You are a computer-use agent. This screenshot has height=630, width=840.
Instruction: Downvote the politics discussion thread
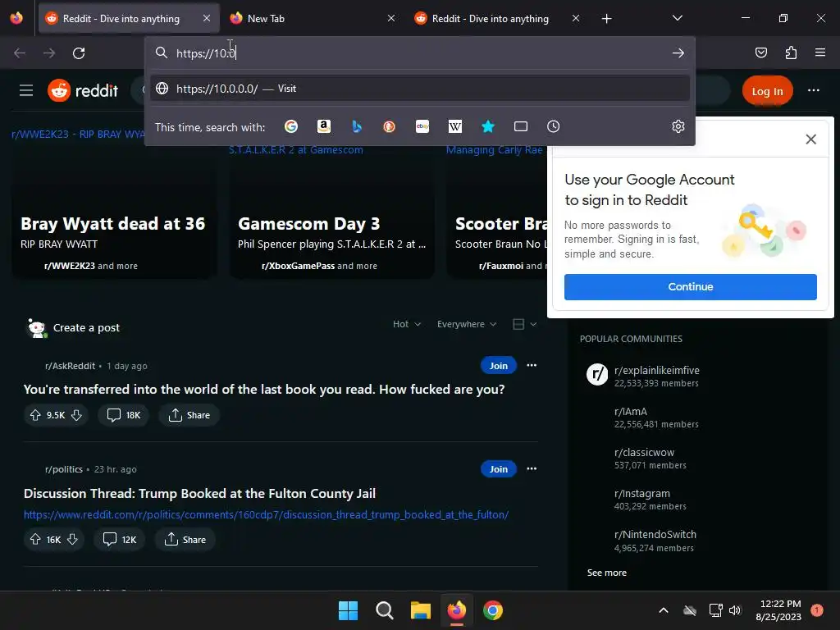pos(72,540)
